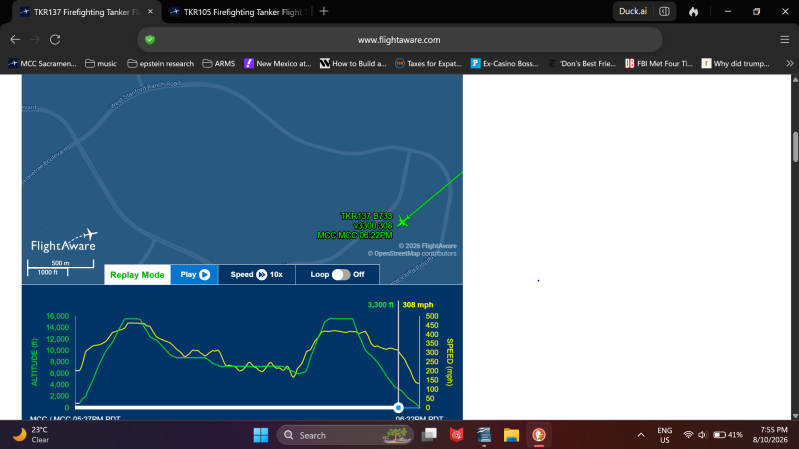Open How to Build a... bookmark
Image resolution: width=799 pixels, height=449 pixels.
353,63
